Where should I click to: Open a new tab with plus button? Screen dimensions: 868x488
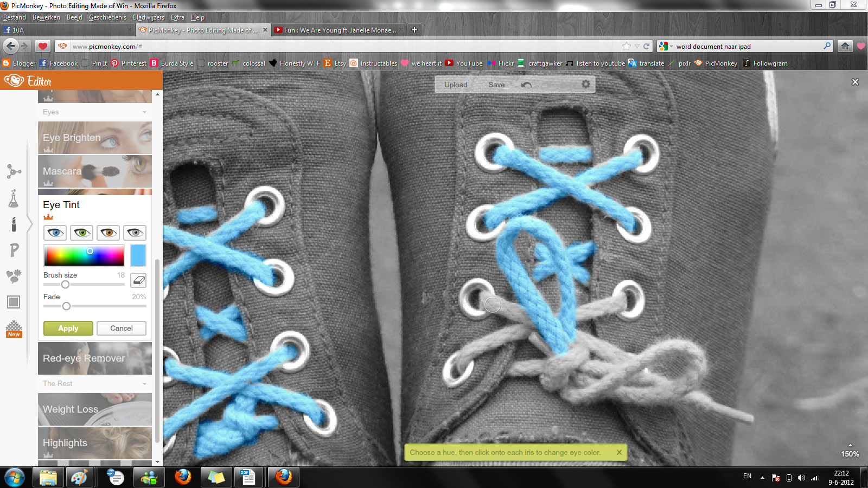point(414,30)
